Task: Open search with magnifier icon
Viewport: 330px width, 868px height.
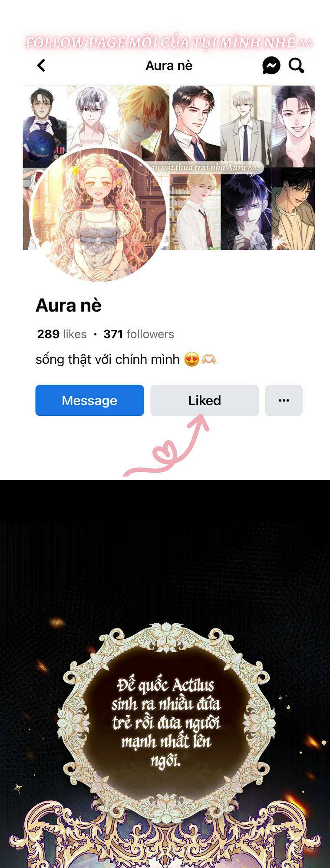Action: 297,66
